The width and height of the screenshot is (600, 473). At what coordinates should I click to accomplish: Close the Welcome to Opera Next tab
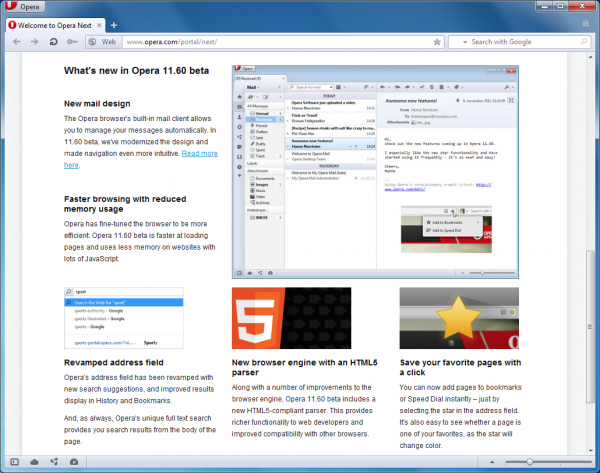(x=99, y=25)
